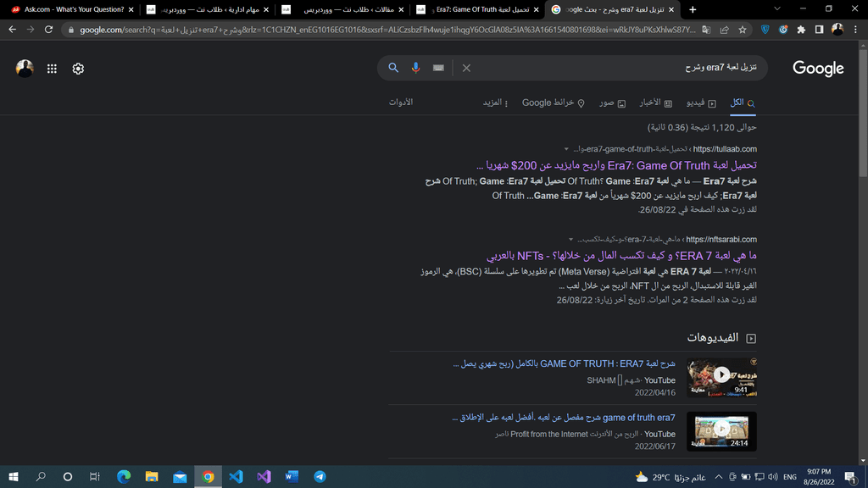Viewport: 868px width, 488px height.
Task: Open the clock showing 9:07 PM
Action: tap(819, 476)
